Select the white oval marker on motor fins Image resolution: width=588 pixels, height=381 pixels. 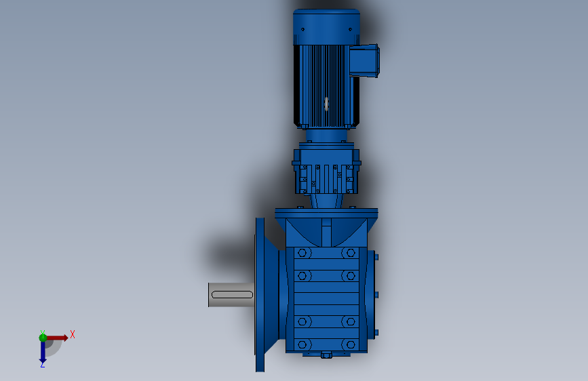(326, 104)
